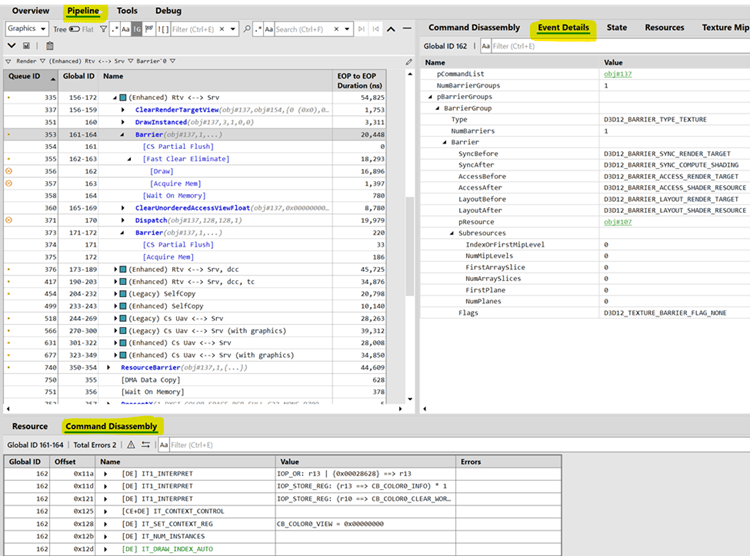Toggle regex matching for the pipeline filter
Image resolution: width=750 pixels, height=556 pixels.
[x=115, y=29]
